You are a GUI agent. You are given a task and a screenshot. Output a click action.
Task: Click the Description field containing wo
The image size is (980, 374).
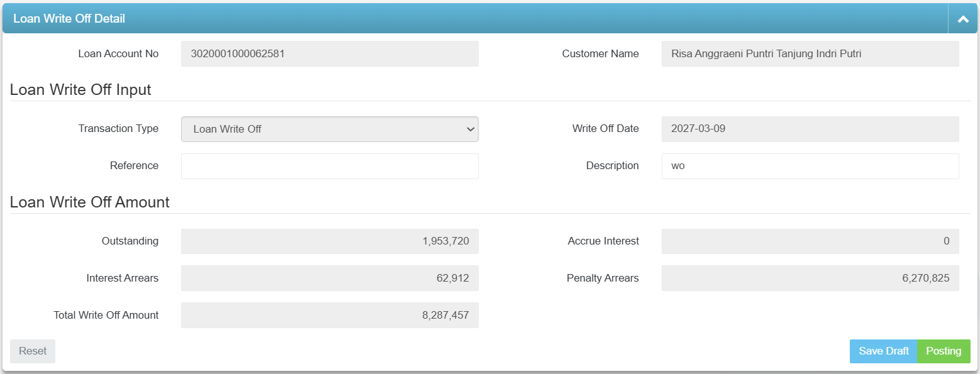(x=810, y=165)
